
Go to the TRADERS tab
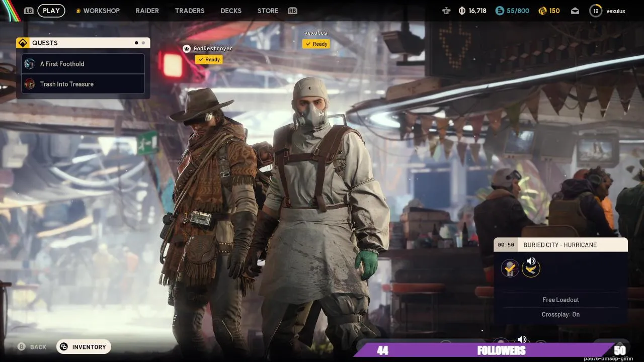click(x=190, y=11)
